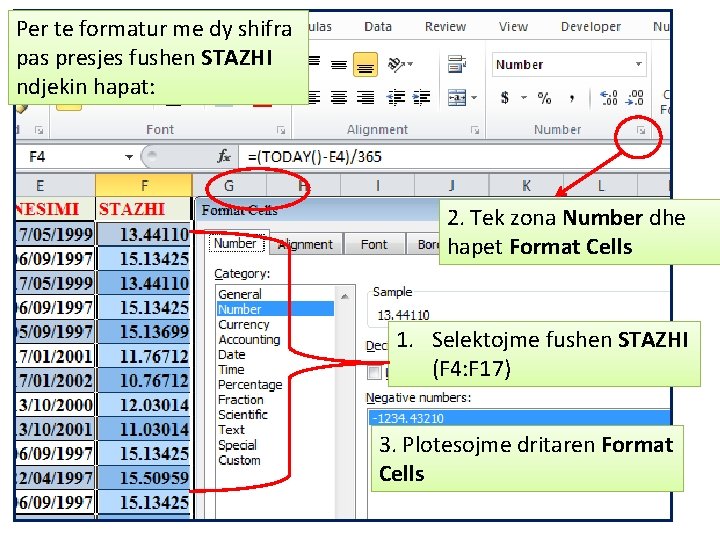
Task: Select Time in the Category list
Action: point(231,370)
